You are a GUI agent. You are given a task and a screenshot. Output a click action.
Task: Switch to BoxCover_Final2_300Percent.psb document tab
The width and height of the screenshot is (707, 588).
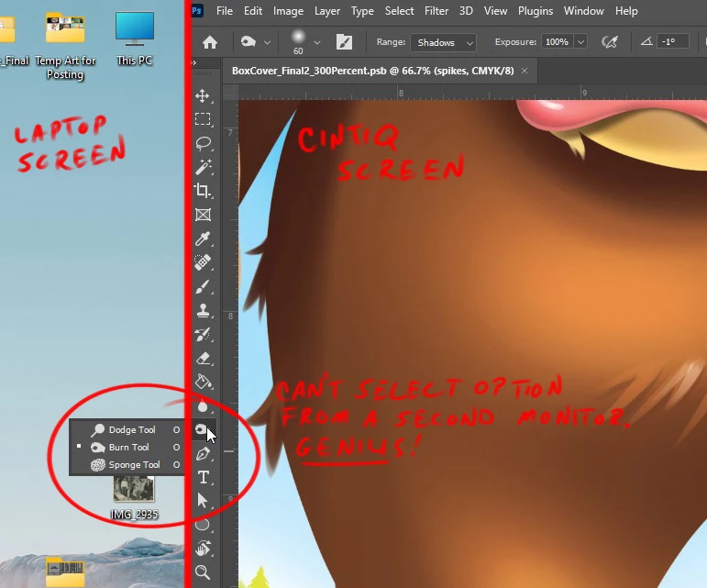point(372,71)
